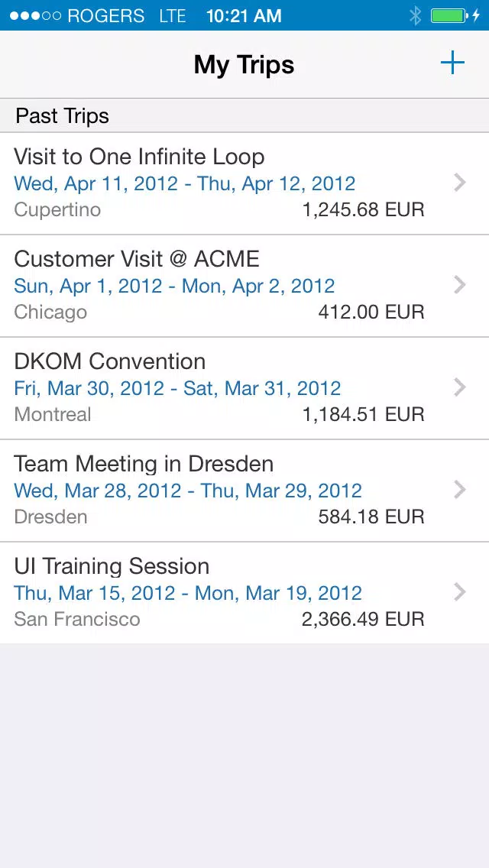The height and width of the screenshot is (868, 489).
Task: Tap the Mar 30 – Mar 31 date range
Action: 177,388
